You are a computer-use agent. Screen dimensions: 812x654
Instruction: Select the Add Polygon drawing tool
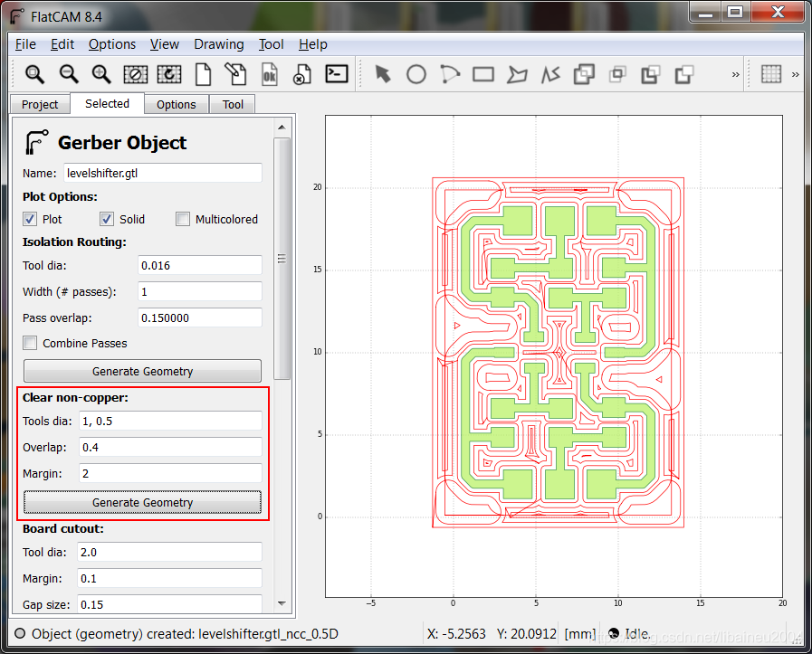517,74
